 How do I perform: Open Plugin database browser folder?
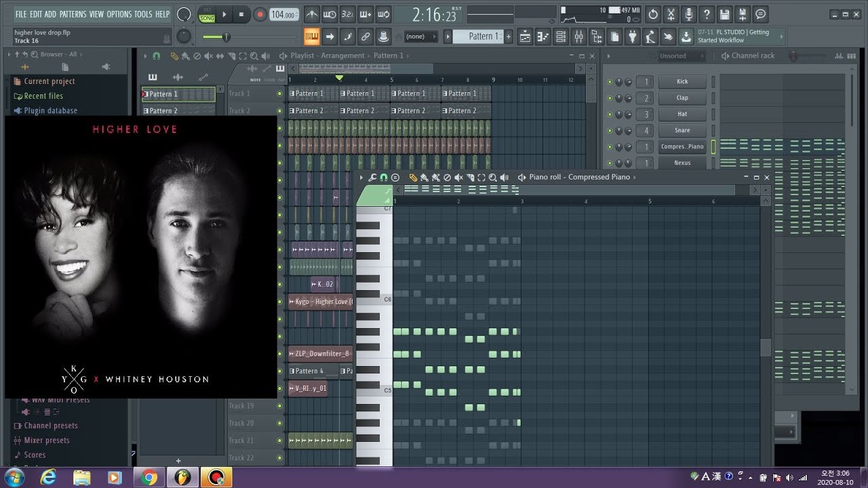point(46,110)
